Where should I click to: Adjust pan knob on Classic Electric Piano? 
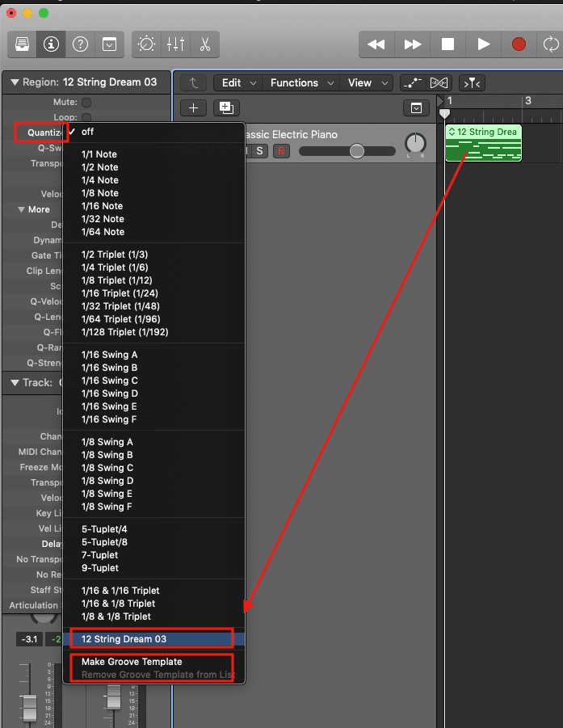coord(415,144)
